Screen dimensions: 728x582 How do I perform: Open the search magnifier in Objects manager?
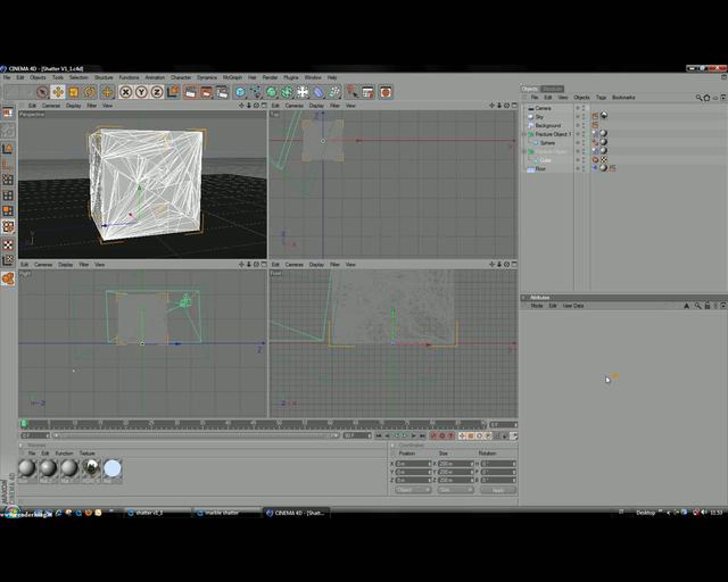point(698,98)
